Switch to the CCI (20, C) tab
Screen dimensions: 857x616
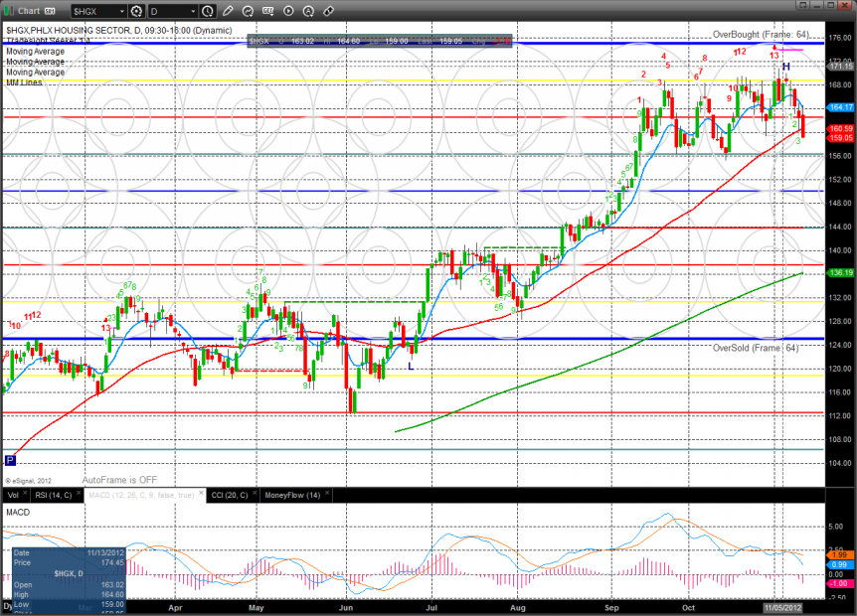tap(230, 495)
